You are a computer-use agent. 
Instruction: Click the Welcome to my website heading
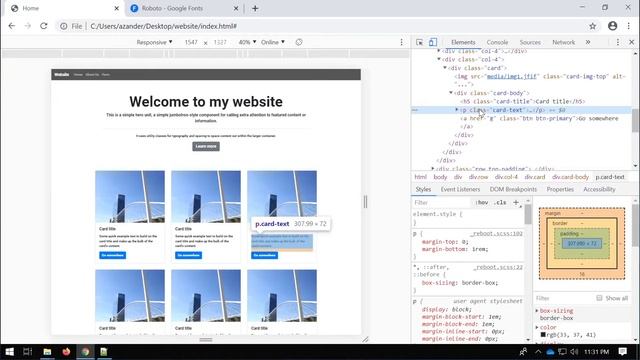[206, 102]
